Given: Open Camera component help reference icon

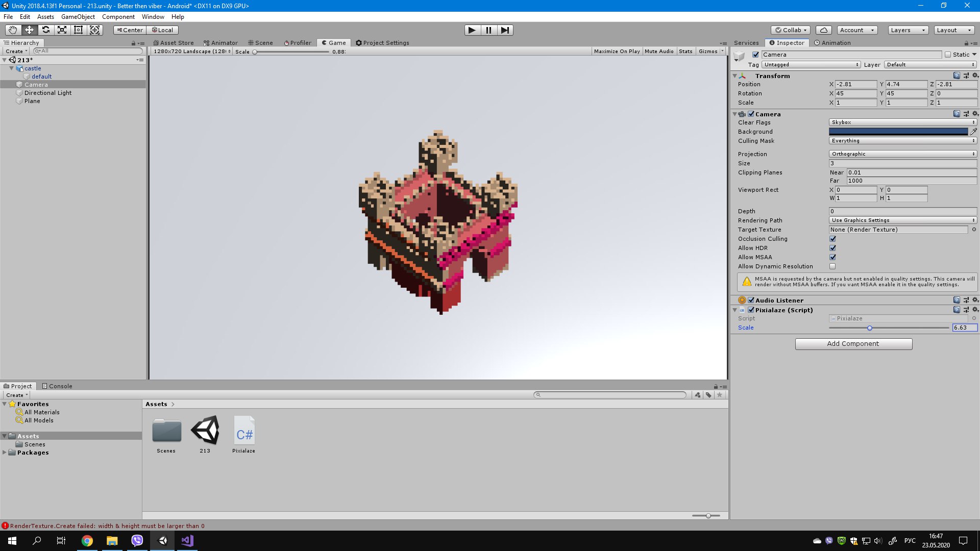Looking at the screenshot, I should [x=957, y=114].
